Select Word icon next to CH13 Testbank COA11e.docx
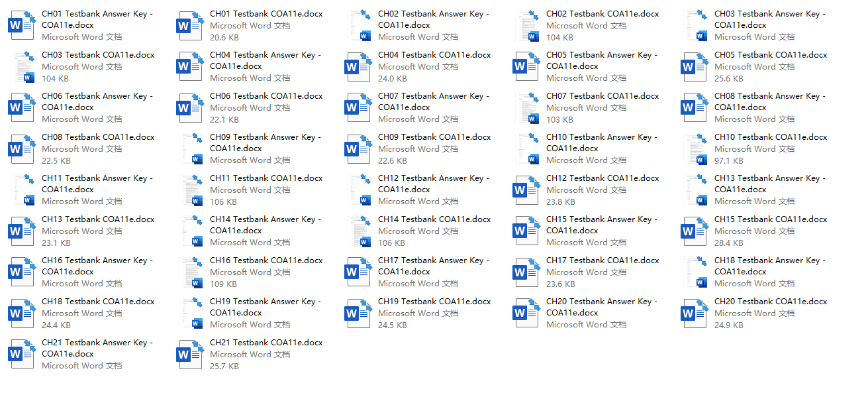This screenshot has width=868, height=399. click(21, 231)
